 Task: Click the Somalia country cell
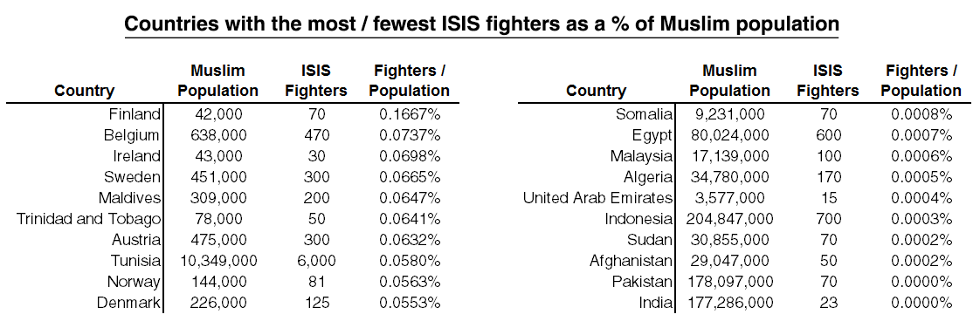pyautogui.click(x=645, y=114)
